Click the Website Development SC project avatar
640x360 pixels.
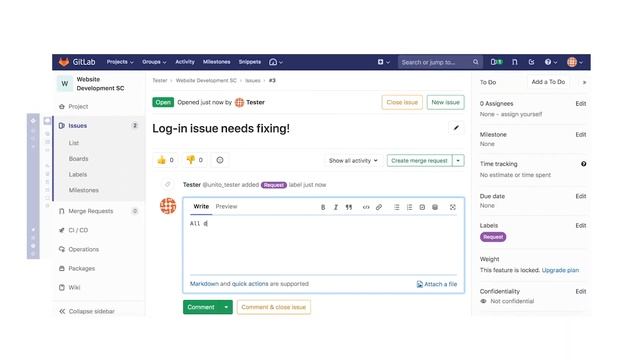[64, 84]
